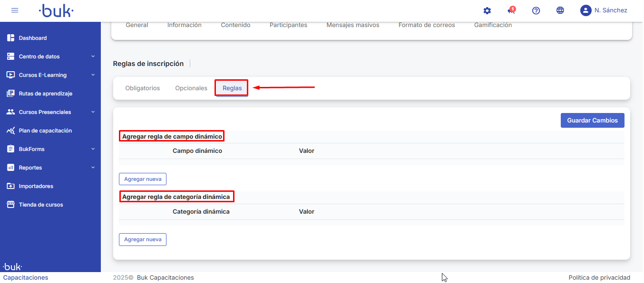Expand the Reportes sidebar menu

(93, 168)
